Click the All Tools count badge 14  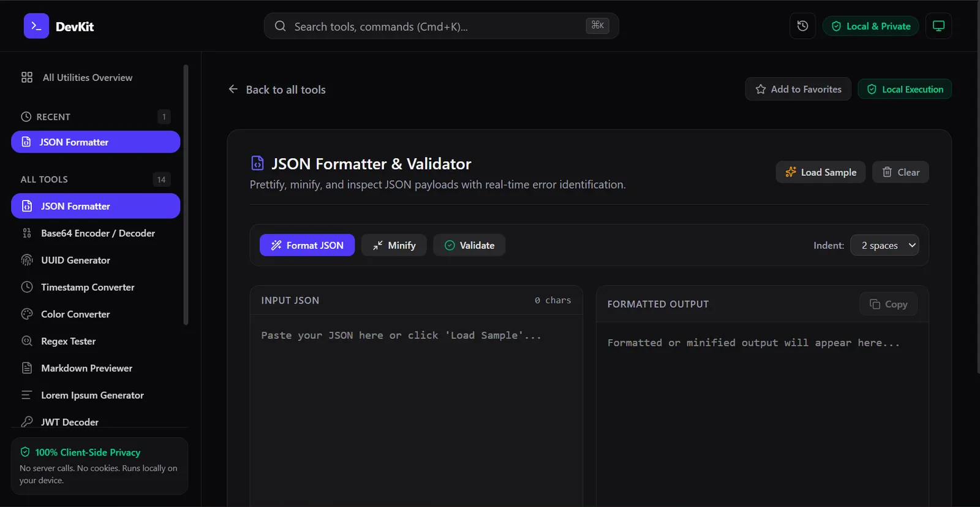coord(161,180)
